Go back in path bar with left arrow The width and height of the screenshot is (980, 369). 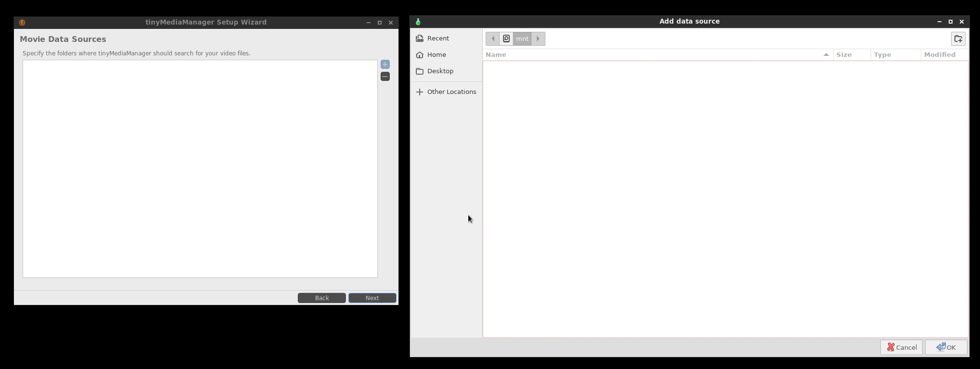tap(492, 39)
